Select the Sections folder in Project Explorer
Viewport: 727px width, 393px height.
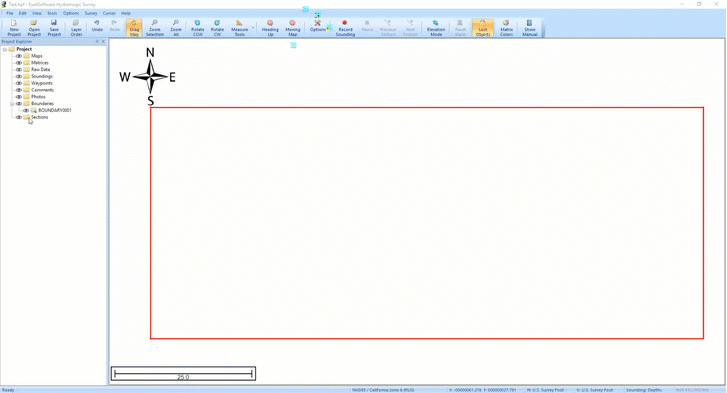coord(39,117)
